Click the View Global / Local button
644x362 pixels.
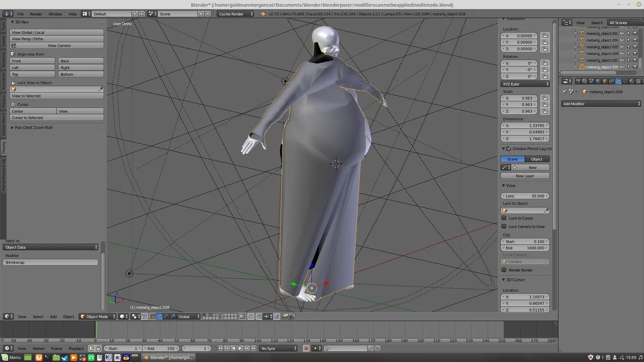coord(57,32)
